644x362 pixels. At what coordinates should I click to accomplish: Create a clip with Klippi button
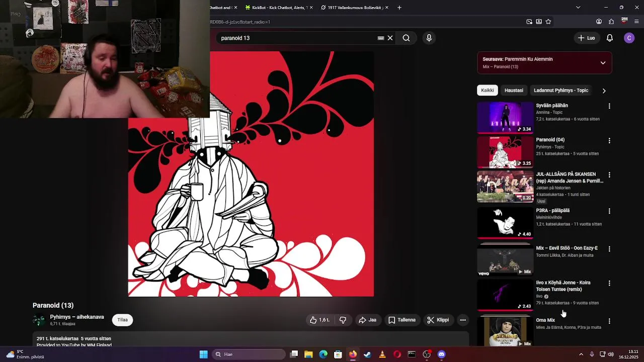pos(438,320)
